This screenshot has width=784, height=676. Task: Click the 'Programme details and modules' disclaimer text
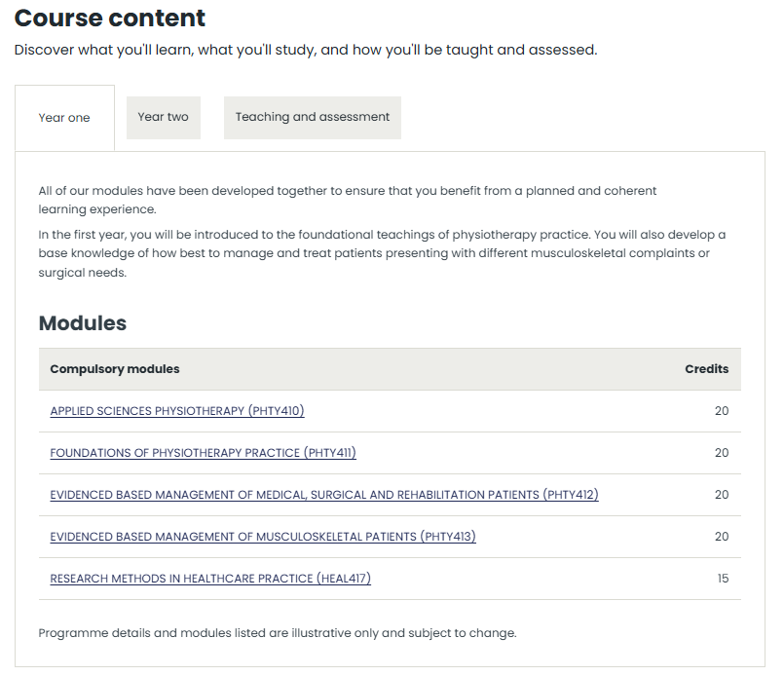(x=278, y=633)
